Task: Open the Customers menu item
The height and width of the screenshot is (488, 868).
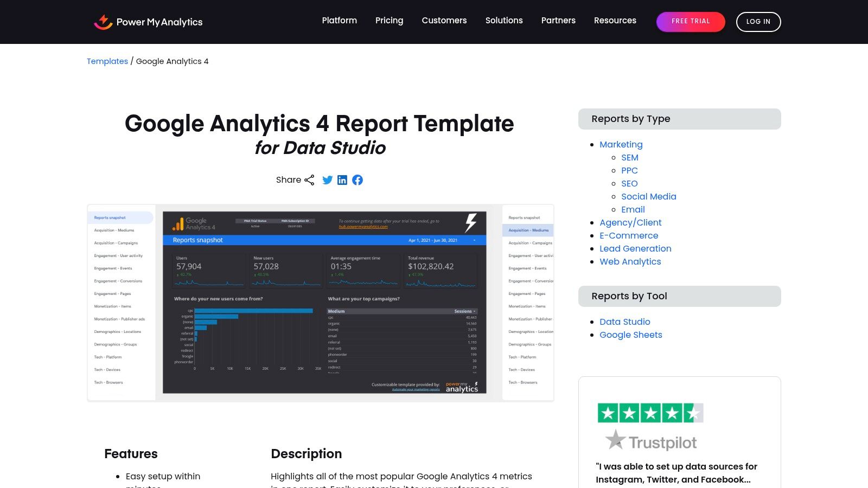Action: point(444,21)
